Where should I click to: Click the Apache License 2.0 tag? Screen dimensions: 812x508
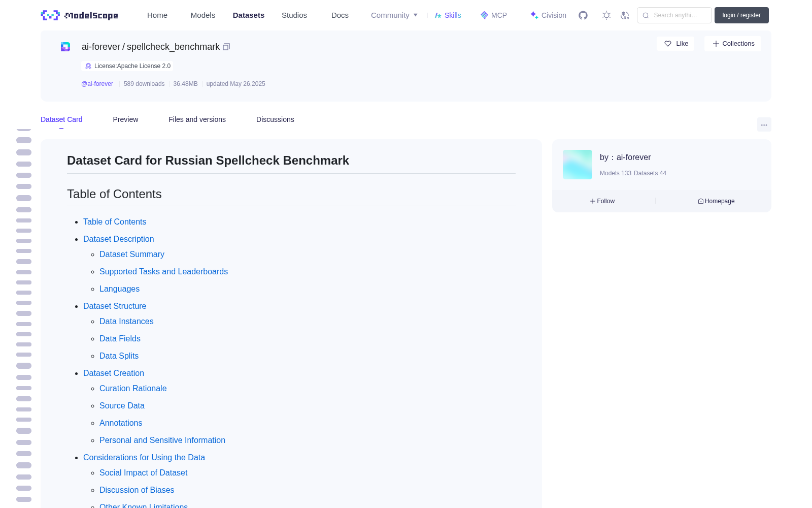[x=127, y=66]
